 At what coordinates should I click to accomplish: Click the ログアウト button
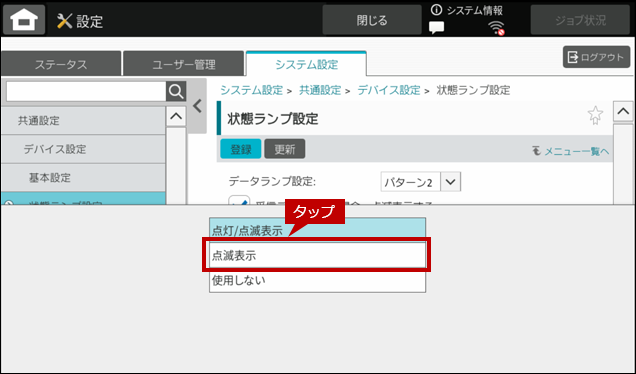click(596, 57)
